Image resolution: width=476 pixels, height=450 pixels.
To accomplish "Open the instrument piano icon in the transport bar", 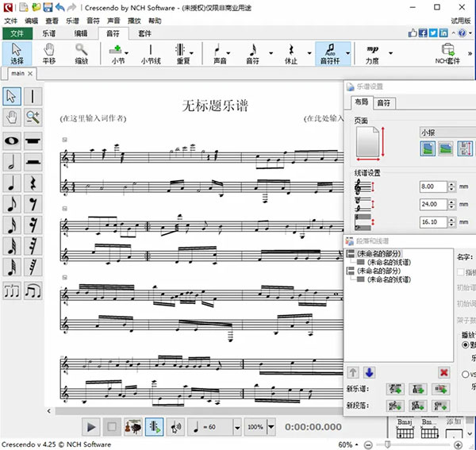I will point(132,426).
